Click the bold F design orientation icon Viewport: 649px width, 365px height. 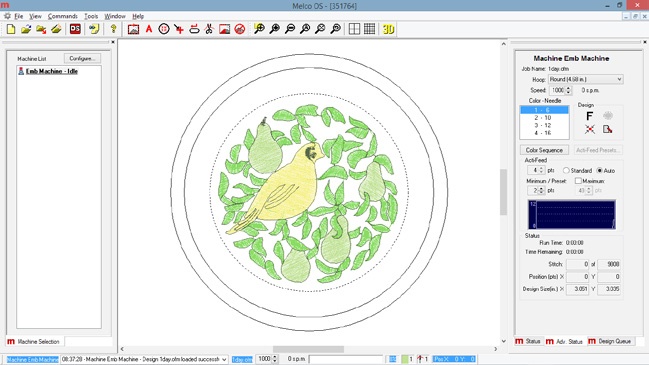(590, 116)
